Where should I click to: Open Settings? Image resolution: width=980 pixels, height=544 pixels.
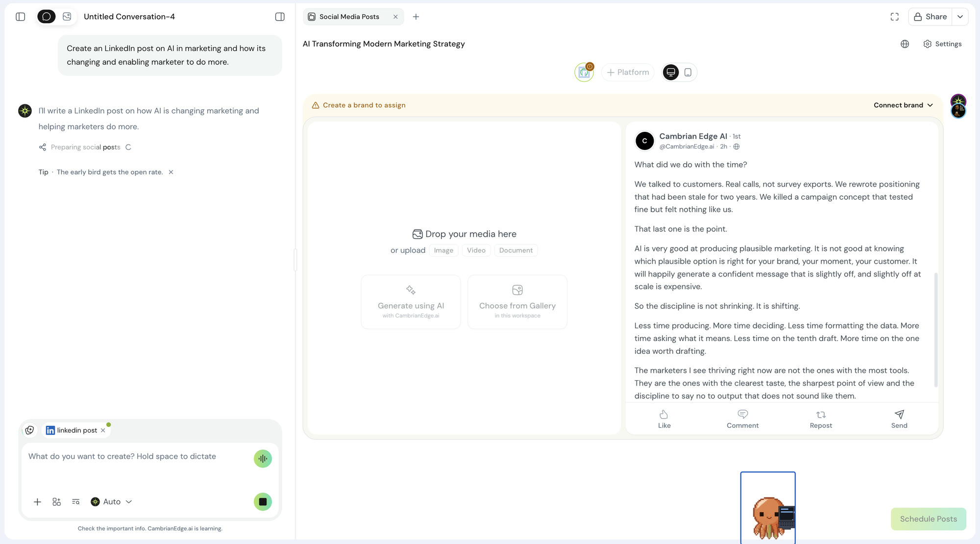(x=942, y=44)
